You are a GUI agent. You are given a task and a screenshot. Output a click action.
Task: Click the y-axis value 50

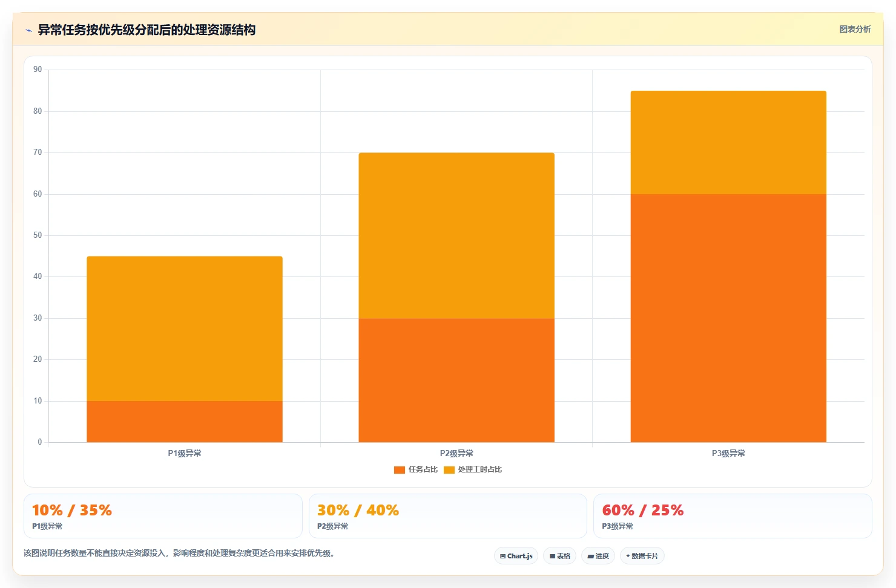point(38,235)
